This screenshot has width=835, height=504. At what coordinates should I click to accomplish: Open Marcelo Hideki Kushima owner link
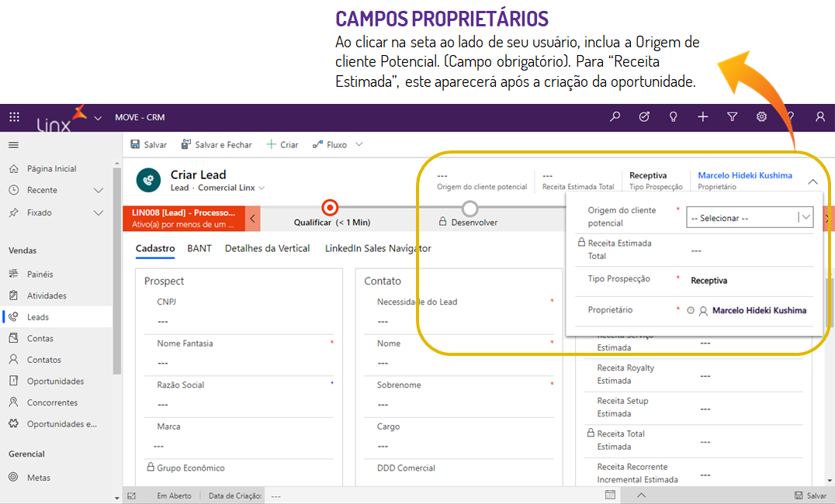point(745,175)
